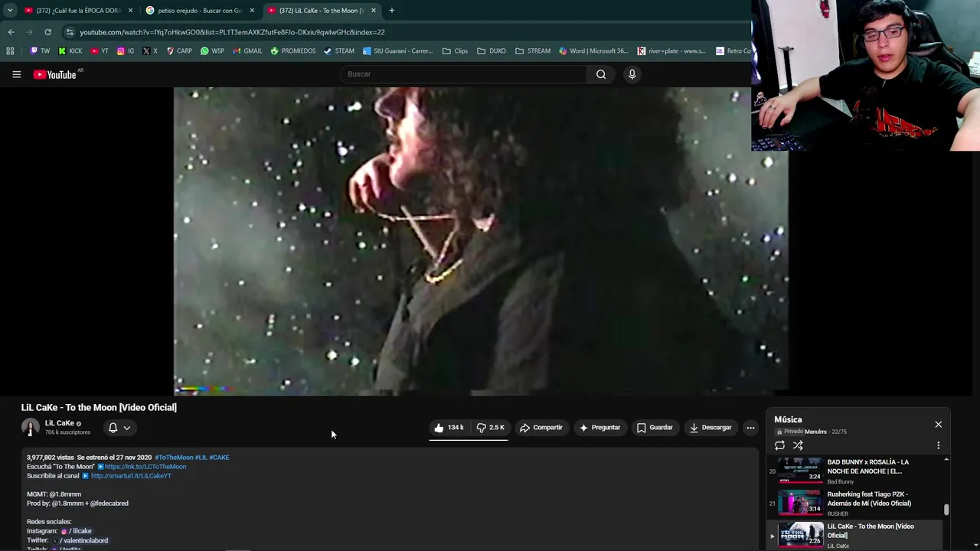The image size is (980, 551).
Task: Open Música playlist title
Action: 788,419
